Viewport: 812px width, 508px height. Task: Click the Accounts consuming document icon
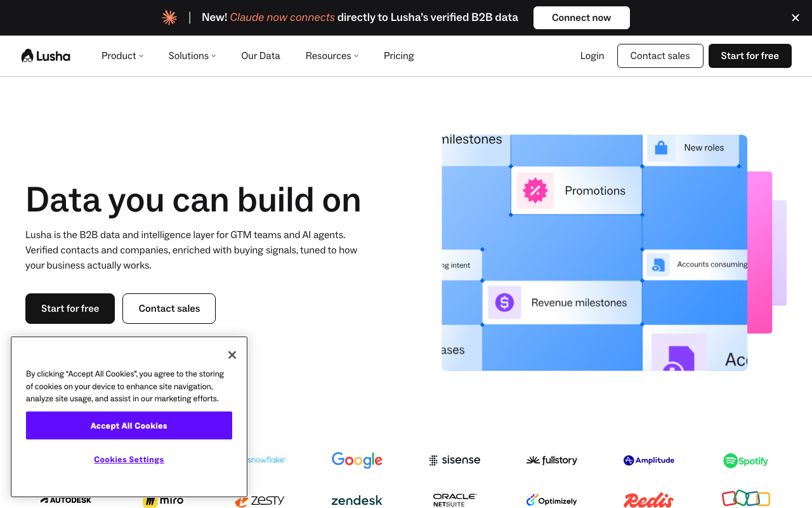658,265
